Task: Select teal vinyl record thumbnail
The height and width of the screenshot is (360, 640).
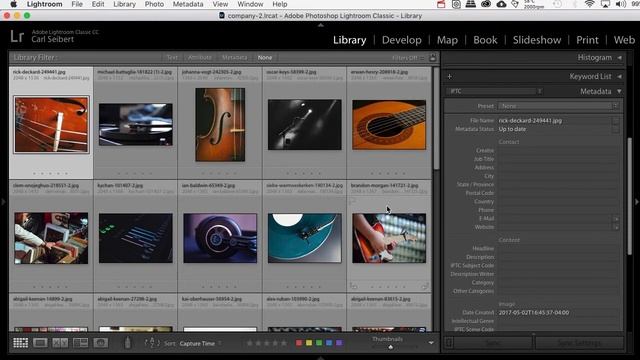Action: pyautogui.click(x=304, y=238)
